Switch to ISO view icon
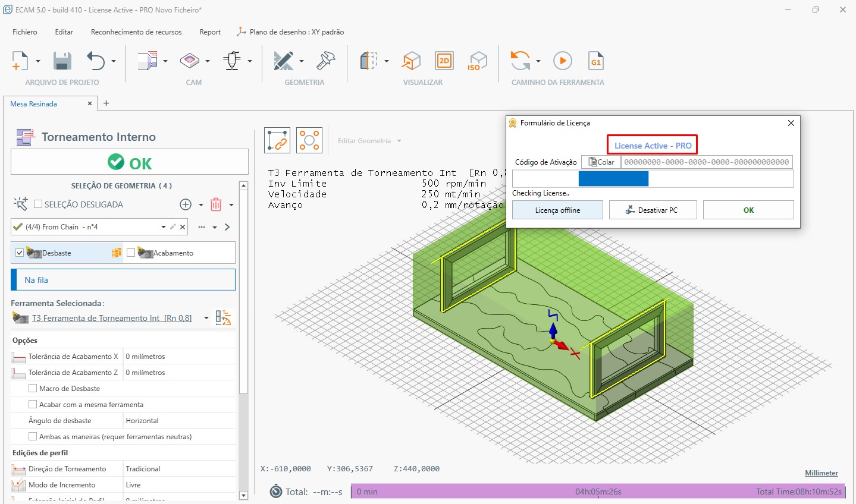This screenshot has width=856, height=504. click(478, 61)
